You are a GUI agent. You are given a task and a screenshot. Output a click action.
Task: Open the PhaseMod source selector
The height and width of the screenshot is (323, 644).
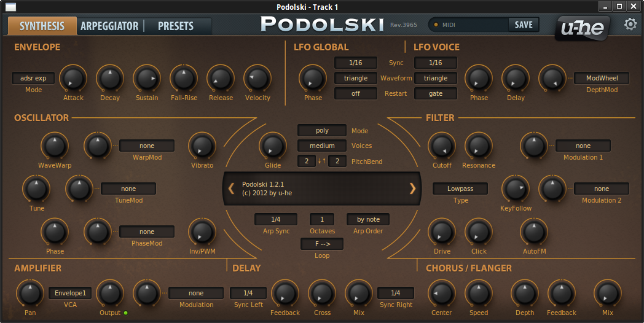point(147,232)
